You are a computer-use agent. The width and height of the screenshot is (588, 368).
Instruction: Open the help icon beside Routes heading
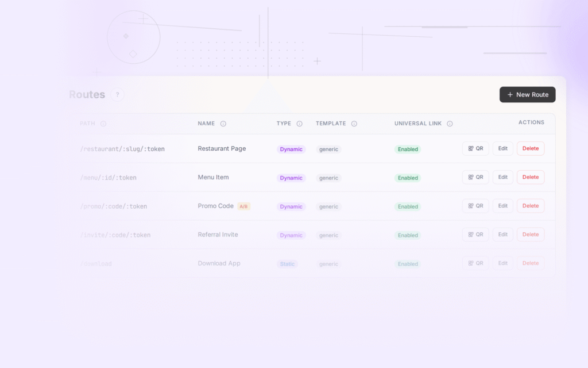[117, 94]
